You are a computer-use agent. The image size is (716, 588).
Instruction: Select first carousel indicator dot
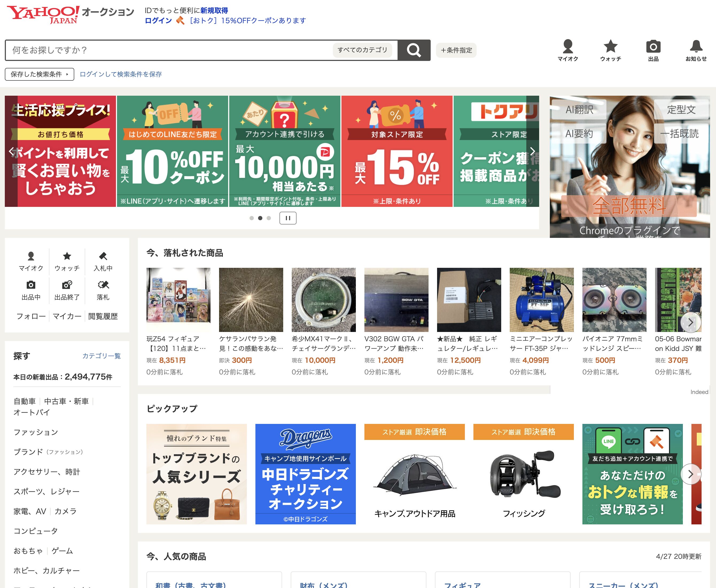pyautogui.click(x=251, y=218)
